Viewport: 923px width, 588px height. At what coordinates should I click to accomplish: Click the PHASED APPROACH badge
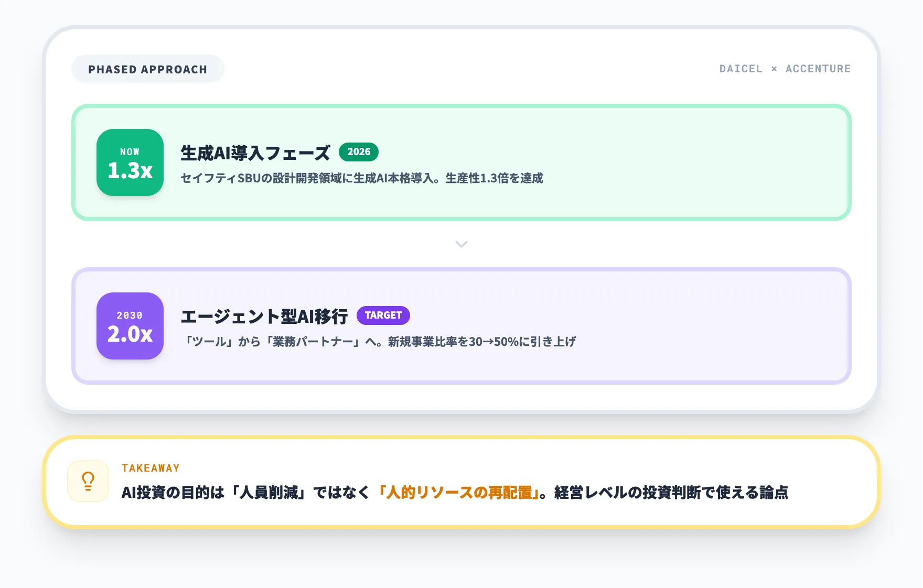(x=148, y=68)
